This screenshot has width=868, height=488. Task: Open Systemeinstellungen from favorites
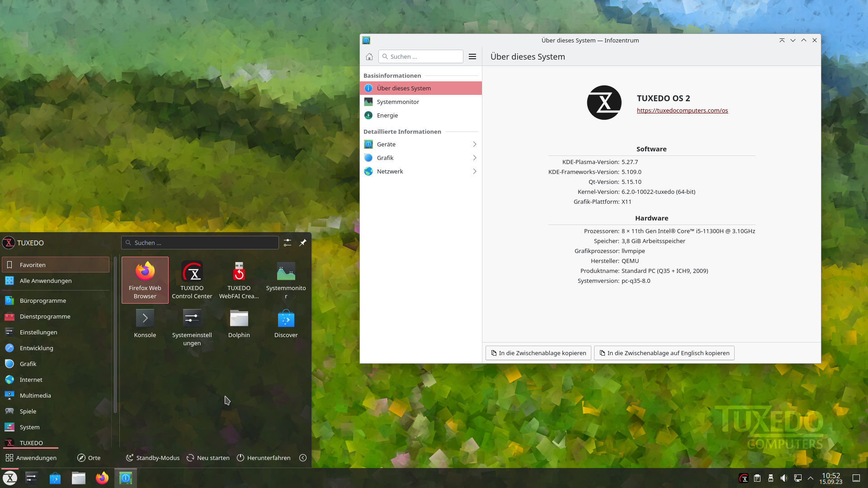coord(192,327)
